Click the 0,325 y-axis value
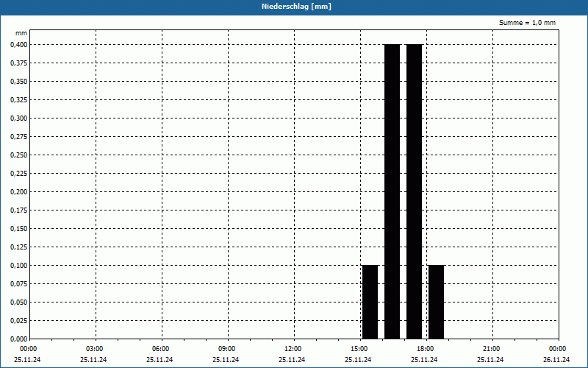This screenshot has height=368, width=588. coord(19,100)
